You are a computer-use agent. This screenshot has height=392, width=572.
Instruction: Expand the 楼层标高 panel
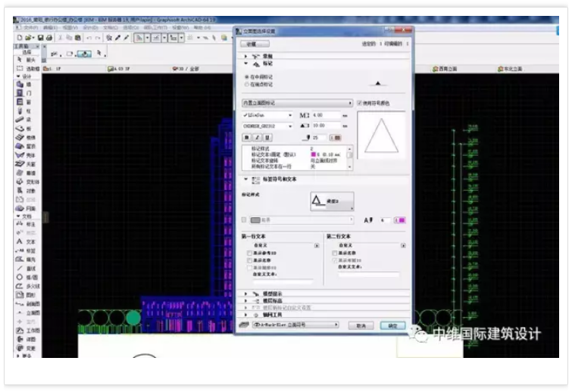tap(245, 300)
